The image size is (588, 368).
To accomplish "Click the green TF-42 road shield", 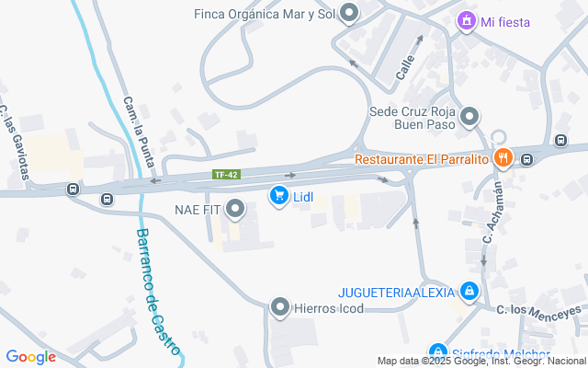I will pos(226,175).
